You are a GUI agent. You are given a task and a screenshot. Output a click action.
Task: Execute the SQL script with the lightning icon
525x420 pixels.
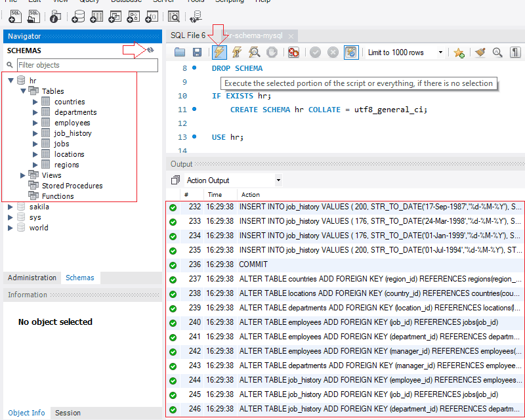point(219,52)
